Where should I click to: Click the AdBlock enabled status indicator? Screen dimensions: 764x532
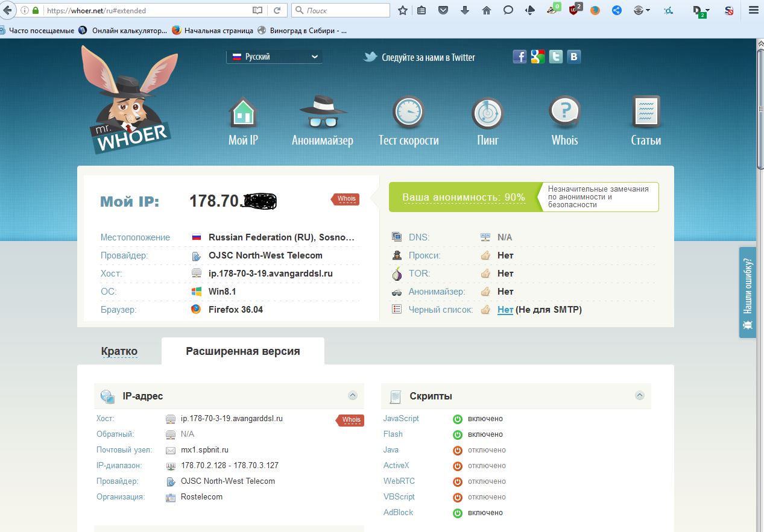coord(458,513)
